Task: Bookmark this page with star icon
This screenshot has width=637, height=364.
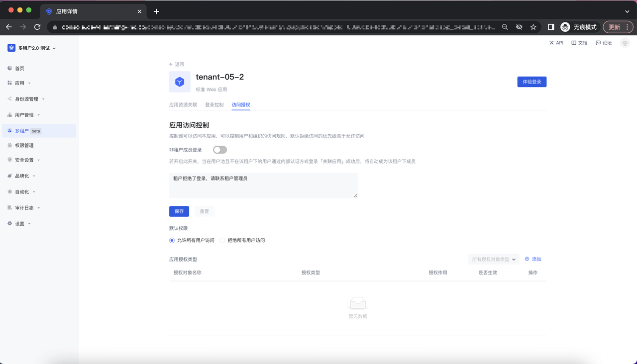Action: tap(533, 27)
